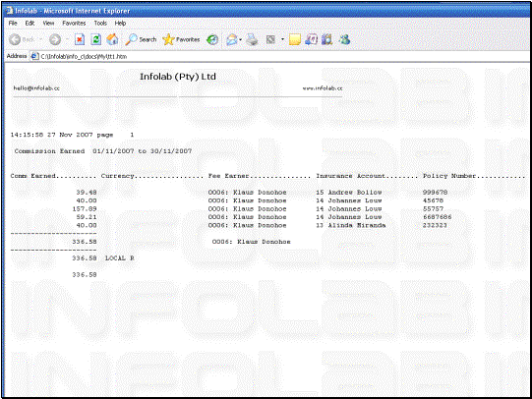The image size is (532, 399).
Task: Select the Infolab (Pty) Ltd heading
Action: pos(178,77)
